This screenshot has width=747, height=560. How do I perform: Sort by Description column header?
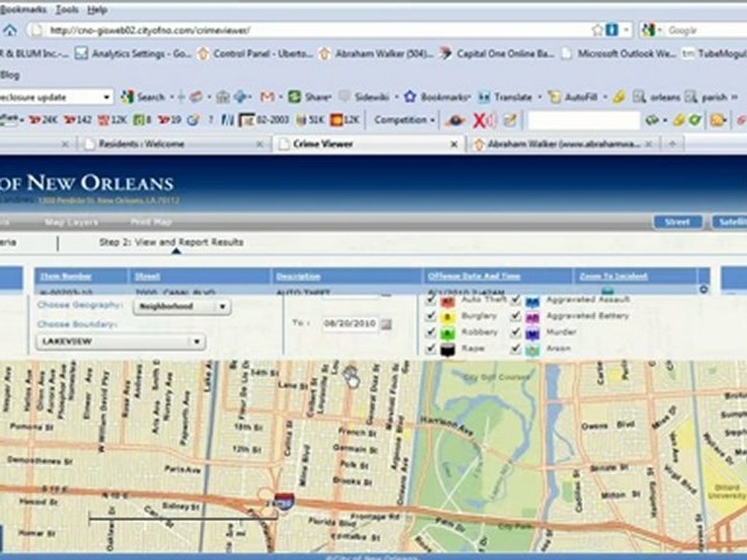299,276
